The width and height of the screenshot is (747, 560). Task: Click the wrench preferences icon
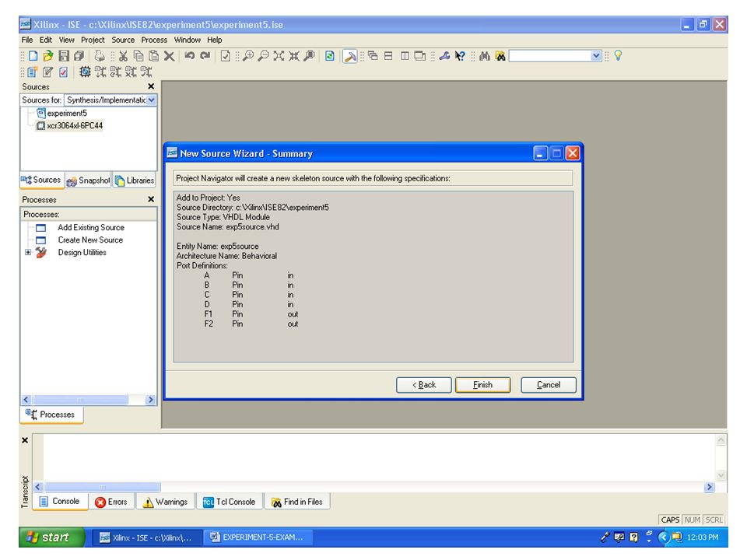coord(444,56)
